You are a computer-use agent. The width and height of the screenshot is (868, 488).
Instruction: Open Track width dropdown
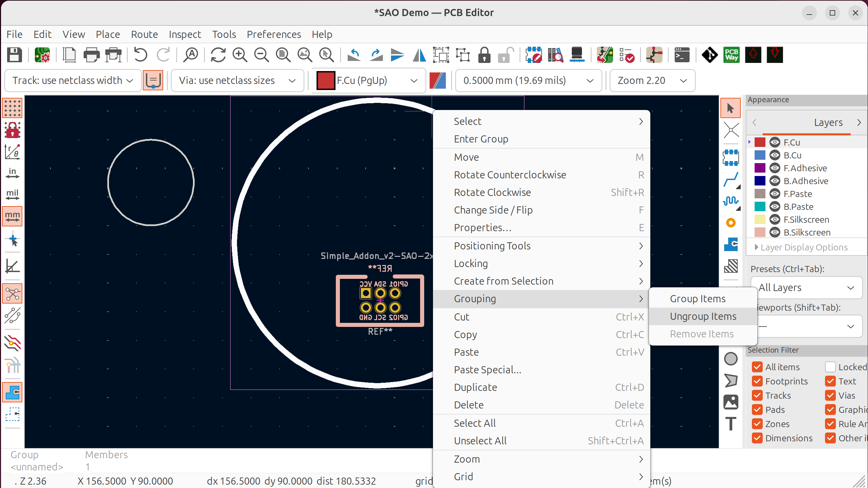(x=73, y=81)
